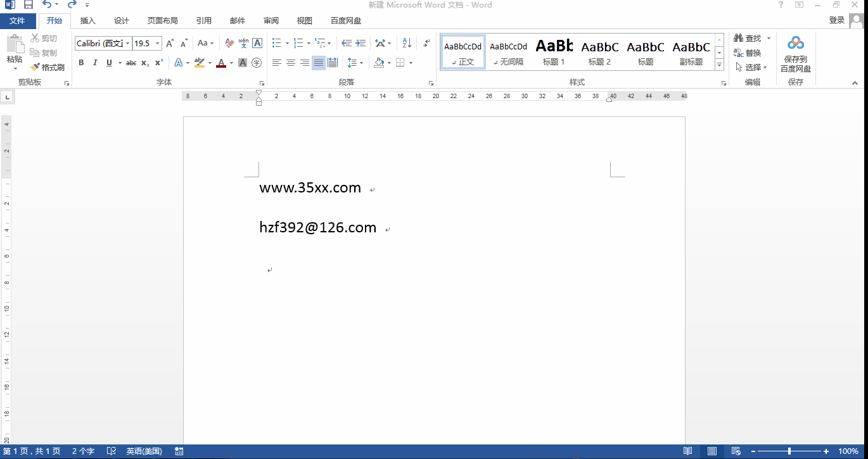
Task: Click the Clear Formatting eraser icon
Action: click(x=229, y=44)
